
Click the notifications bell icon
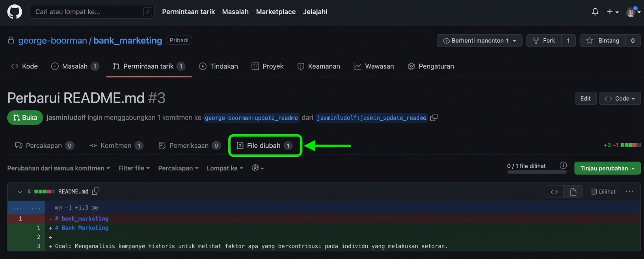[x=595, y=12]
